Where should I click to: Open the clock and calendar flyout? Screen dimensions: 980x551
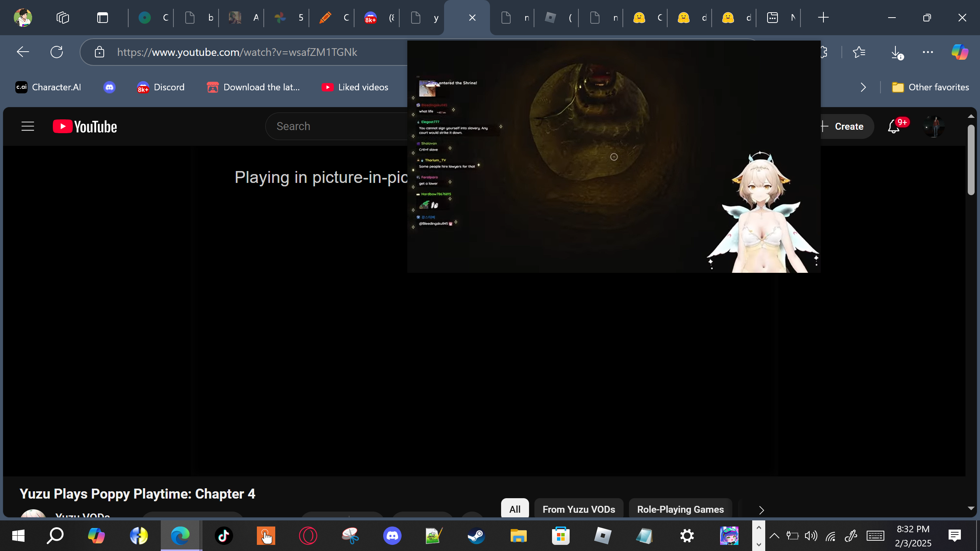[x=913, y=536]
